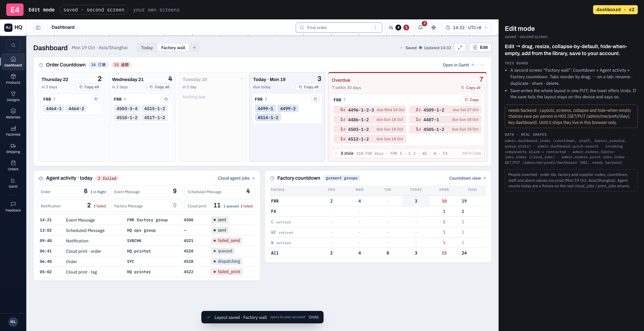Image resolution: width=644 pixels, height=331 pixels.
Task: Open Materials in sidebar
Action: click(x=13, y=114)
